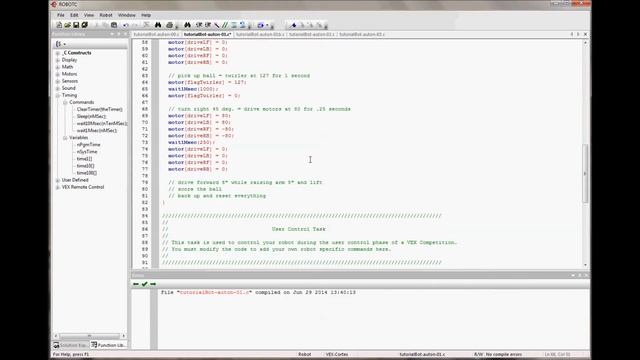
Task: Open the Robot menu
Action: click(106, 15)
